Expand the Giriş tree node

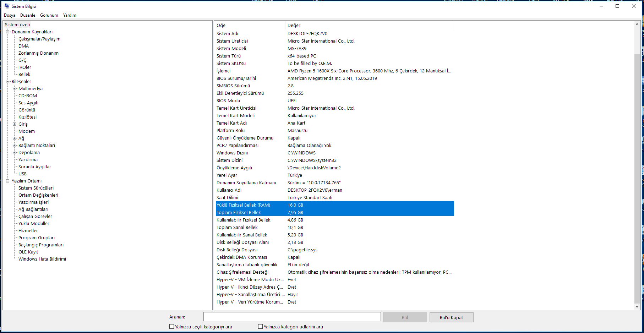(x=15, y=124)
